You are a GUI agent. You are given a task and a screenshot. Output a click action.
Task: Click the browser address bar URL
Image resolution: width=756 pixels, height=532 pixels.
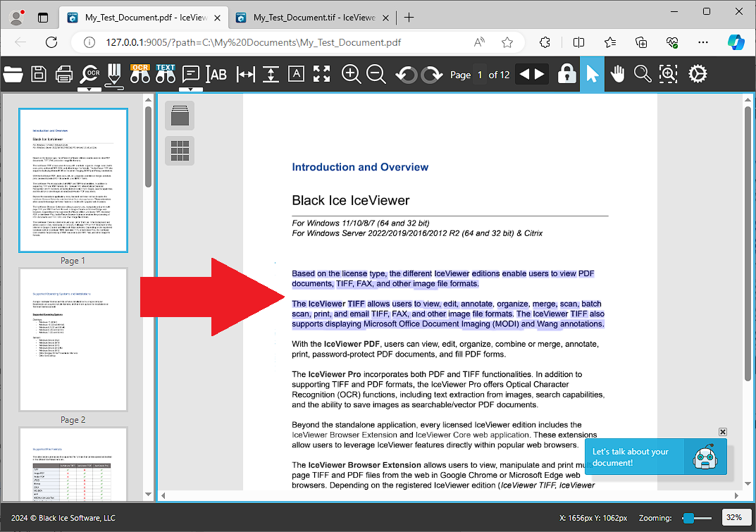tap(253, 42)
